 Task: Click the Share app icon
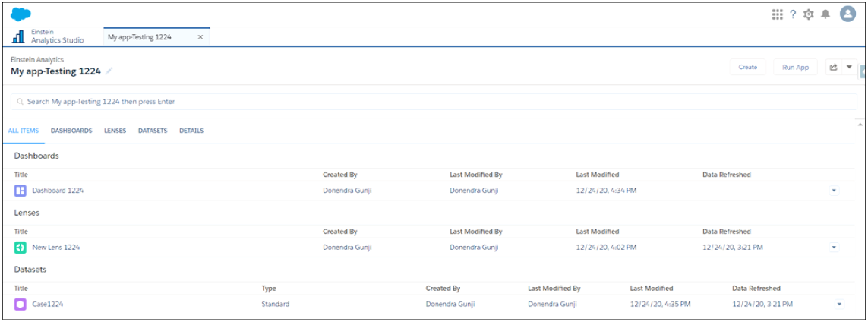point(833,67)
